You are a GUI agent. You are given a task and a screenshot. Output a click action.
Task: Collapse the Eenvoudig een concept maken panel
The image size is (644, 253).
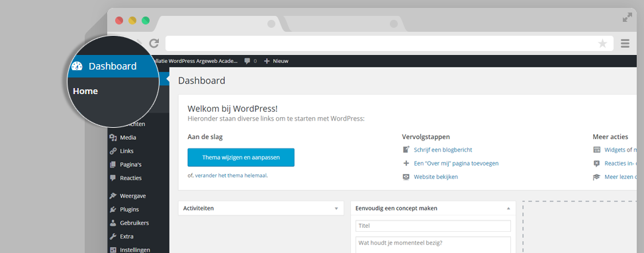click(508, 209)
